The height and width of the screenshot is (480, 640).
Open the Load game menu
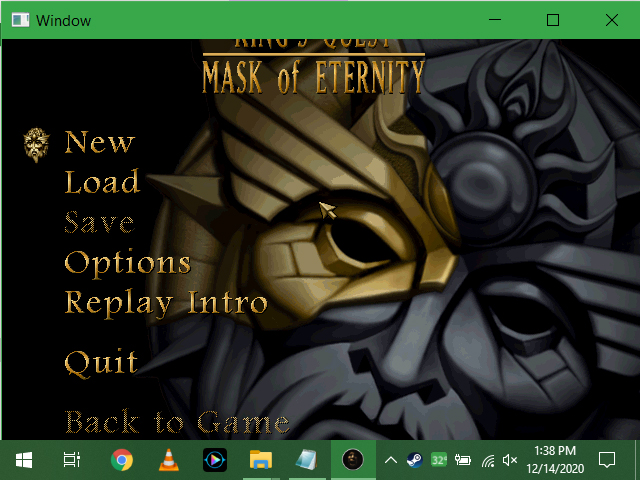102,182
